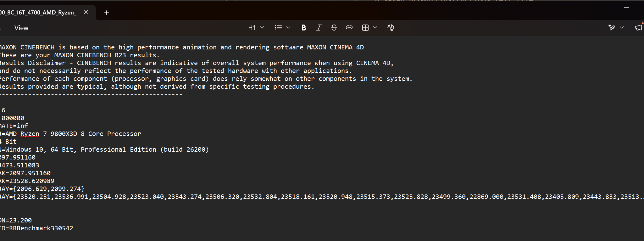Click the line 'MATE=inf'
The image size is (644, 241).
pos(14,126)
